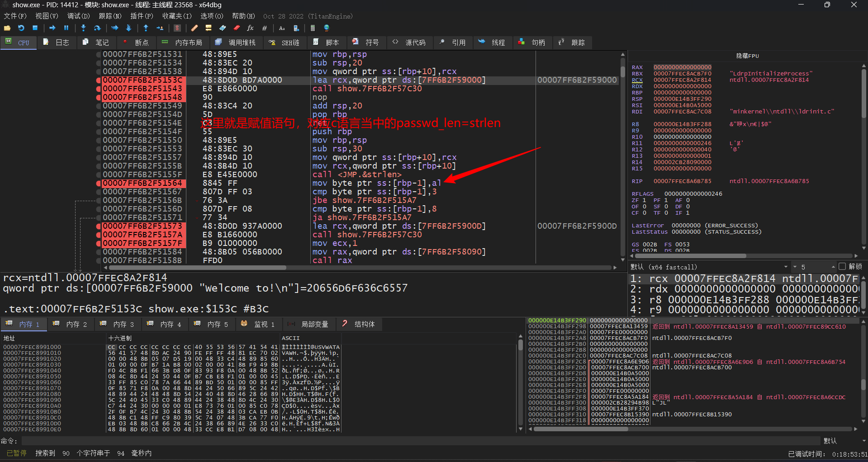Click the disassembly scroll up arrow

pos(623,54)
